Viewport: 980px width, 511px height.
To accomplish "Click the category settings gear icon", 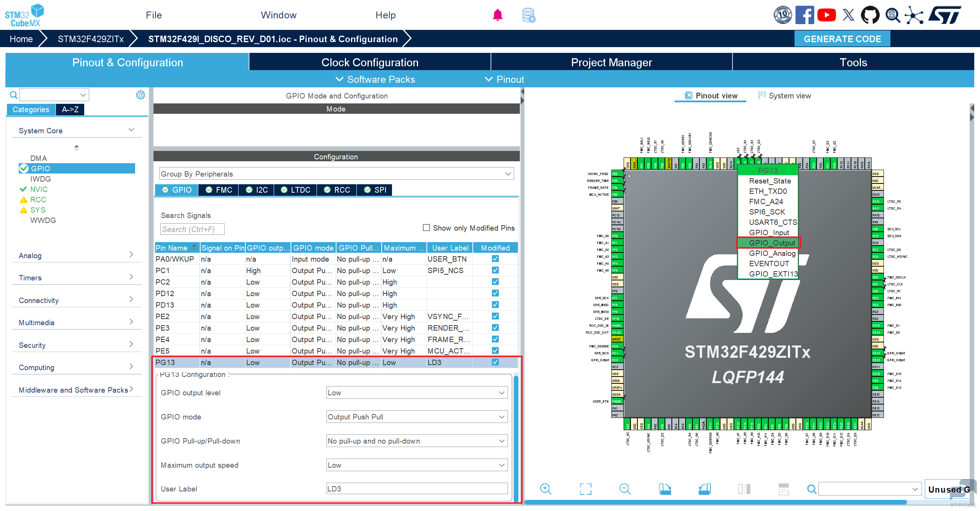I will point(140,95).
